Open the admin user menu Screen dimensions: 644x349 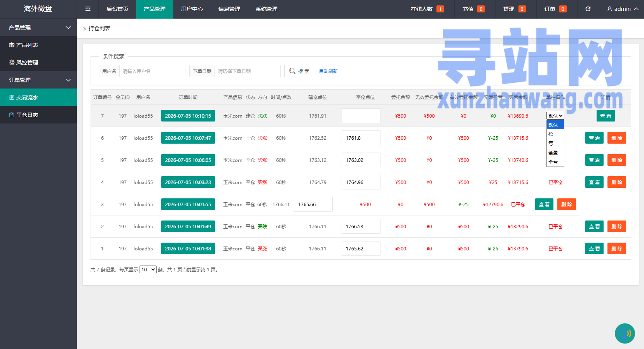coord(623,9)
